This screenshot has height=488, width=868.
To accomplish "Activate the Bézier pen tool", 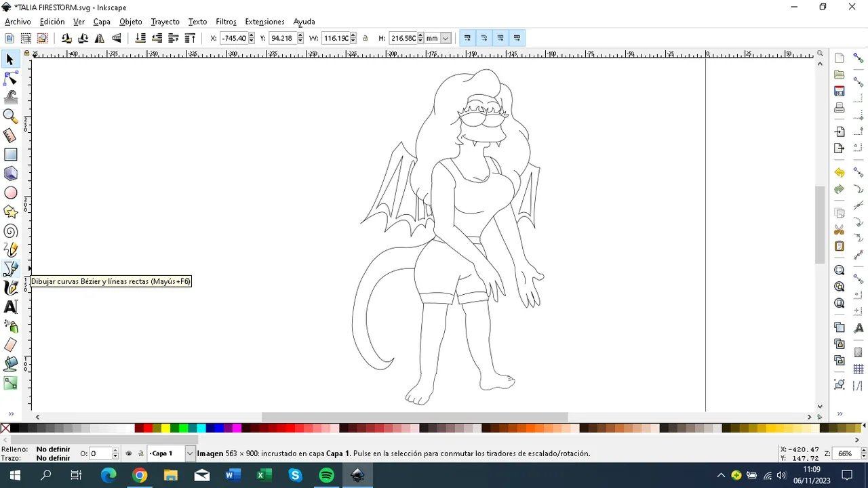I will 10,269.
